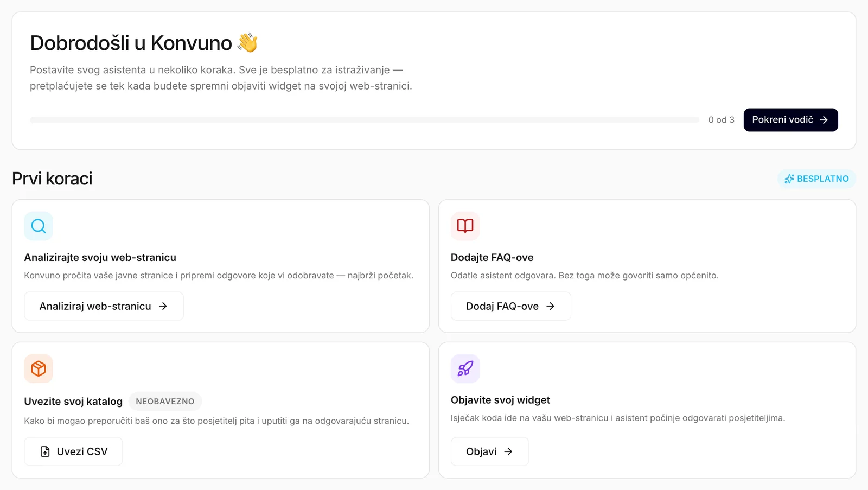Click the orange box icon above Uvezite svoj katalog
The width and height of the screenshot is (868, 490).
click(39, 368)
